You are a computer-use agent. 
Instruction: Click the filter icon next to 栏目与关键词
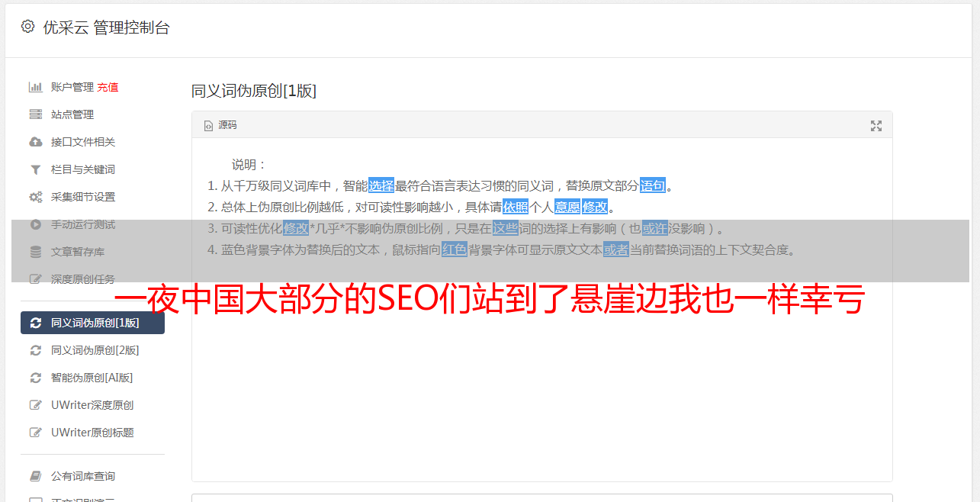35,169
